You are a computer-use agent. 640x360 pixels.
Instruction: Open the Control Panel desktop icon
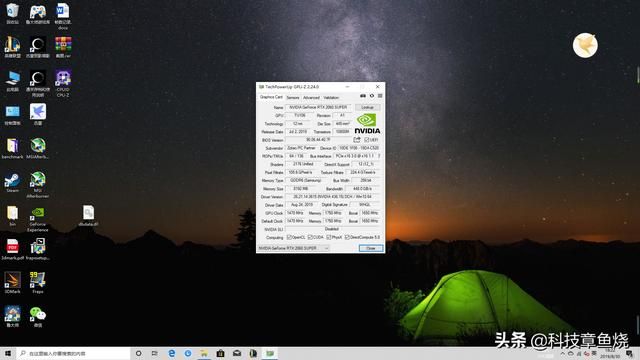pyautogui.click(x=12, y=114)
